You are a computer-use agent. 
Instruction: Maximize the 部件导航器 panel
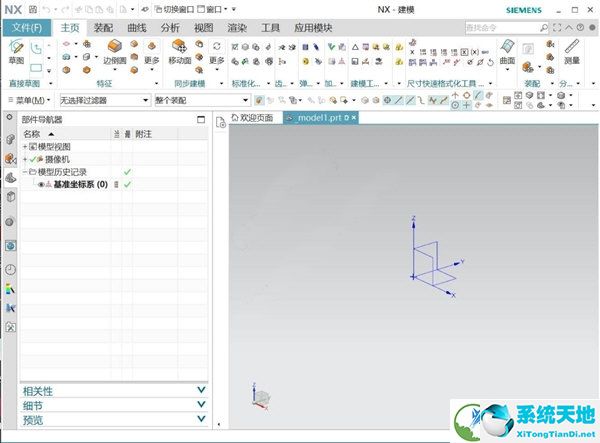pyautogui.click(x=201, y=119)
